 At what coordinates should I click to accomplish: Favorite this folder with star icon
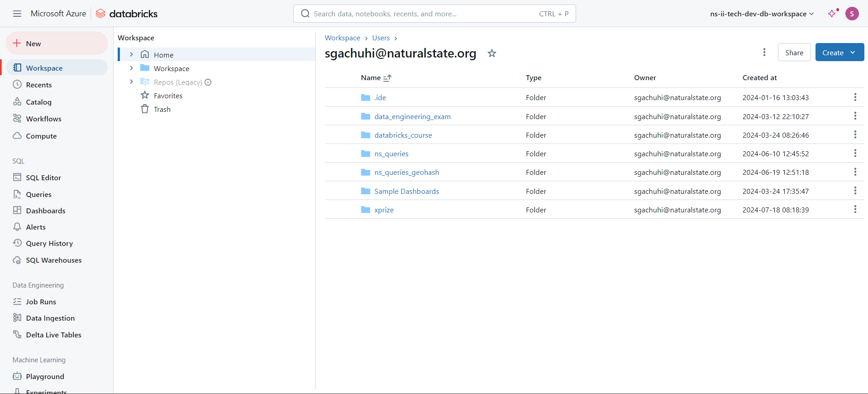point(492,53)
